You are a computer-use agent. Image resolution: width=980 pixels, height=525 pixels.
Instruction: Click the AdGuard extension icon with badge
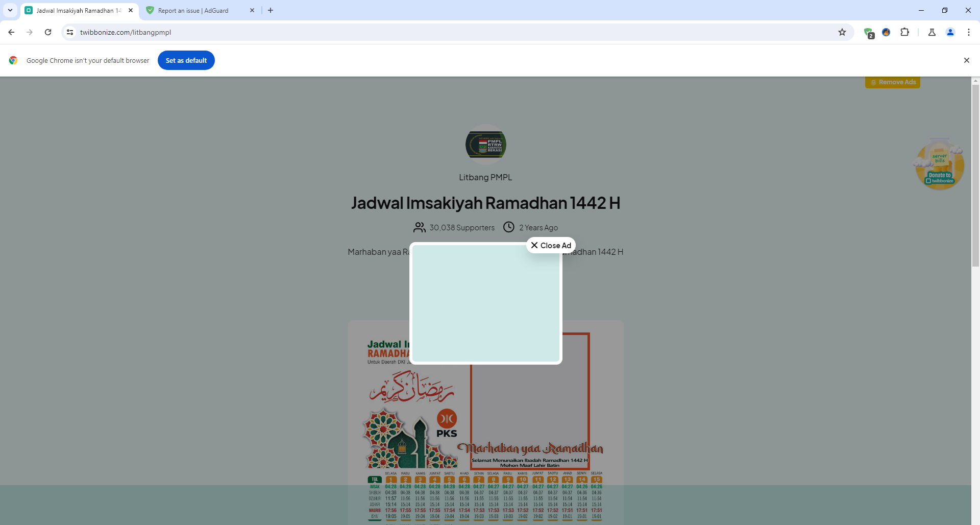(869, 32)
